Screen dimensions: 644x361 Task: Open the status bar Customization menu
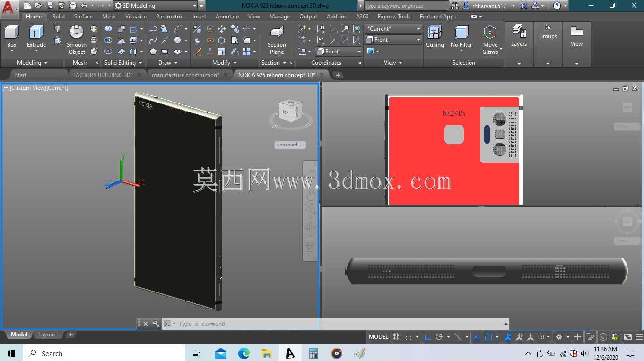pyautogui.click(x=638, y=337)
